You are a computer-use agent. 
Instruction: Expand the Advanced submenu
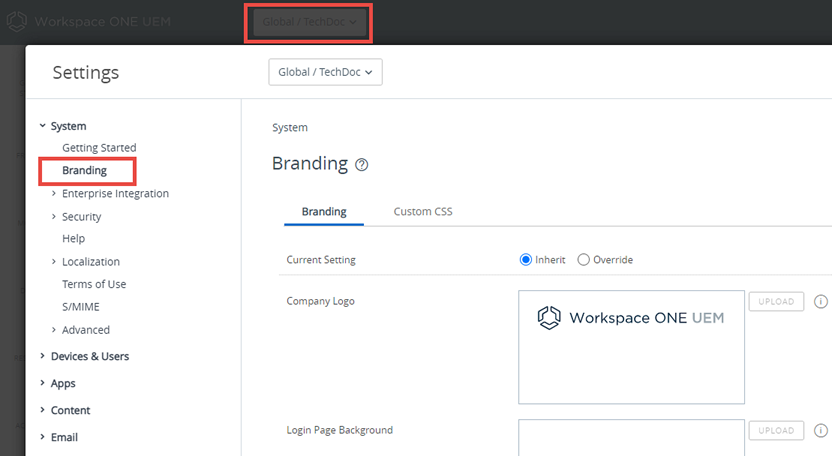click(54, 330)
